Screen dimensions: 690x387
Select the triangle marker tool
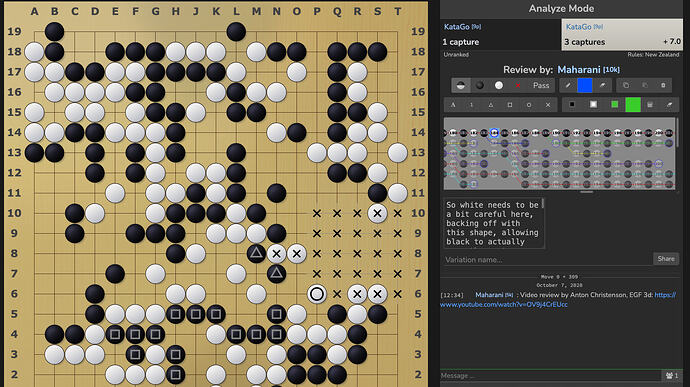(x=491, y=105)
